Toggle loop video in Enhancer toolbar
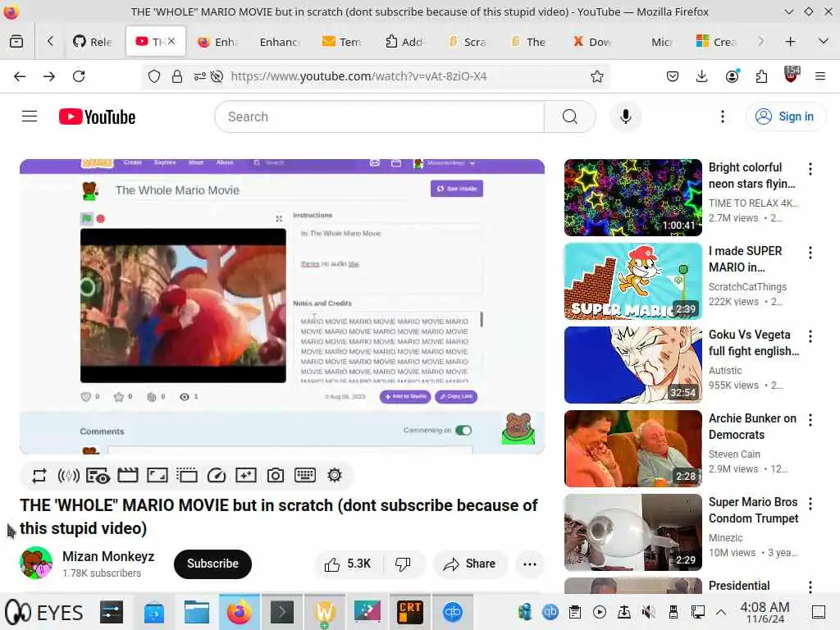The image size is (840, 630). point(39,476)
